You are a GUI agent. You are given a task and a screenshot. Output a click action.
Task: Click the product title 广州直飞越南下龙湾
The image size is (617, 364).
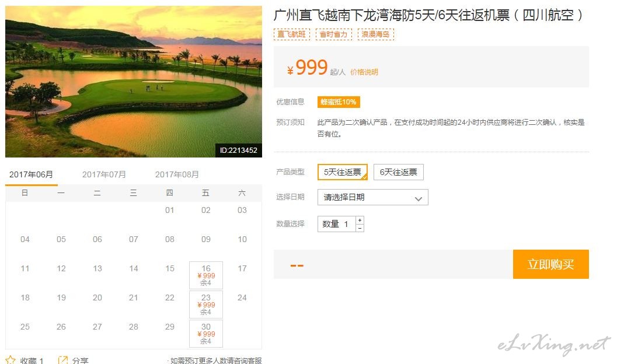click(428, 15)
